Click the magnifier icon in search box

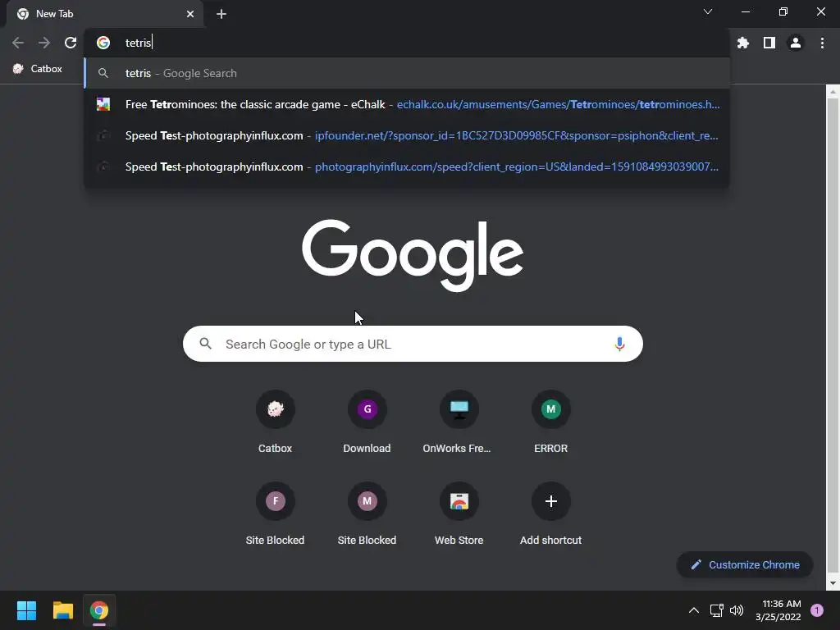pyautogui.click(x=206, y=344)
